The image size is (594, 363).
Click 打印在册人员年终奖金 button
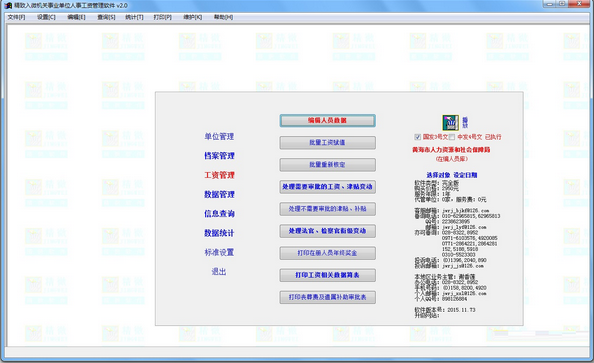(x=328, y=253)
